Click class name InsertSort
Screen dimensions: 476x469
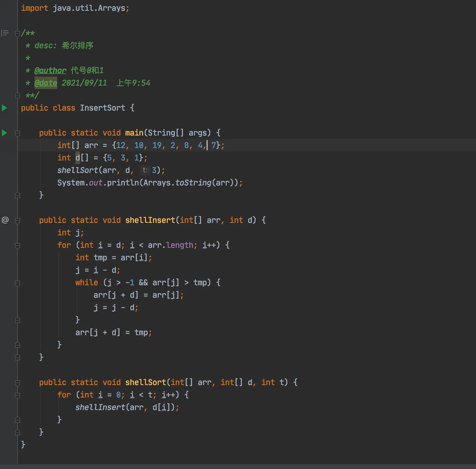click(x=102, y=108)
